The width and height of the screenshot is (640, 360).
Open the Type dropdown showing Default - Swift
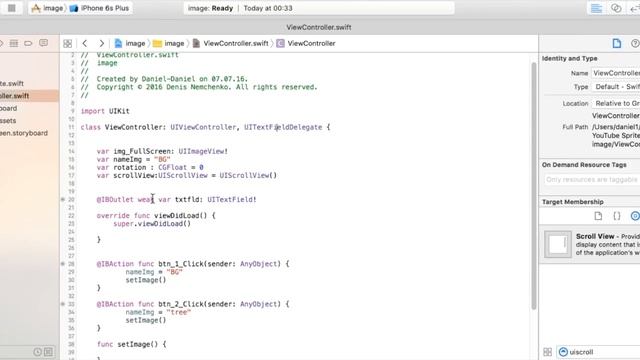pos(616,87)
